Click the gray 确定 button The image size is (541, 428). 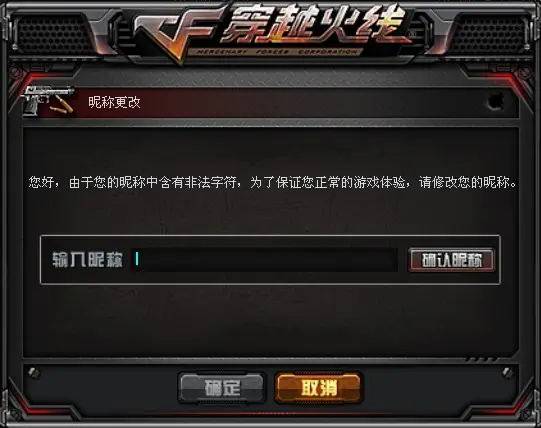point(222,388)
